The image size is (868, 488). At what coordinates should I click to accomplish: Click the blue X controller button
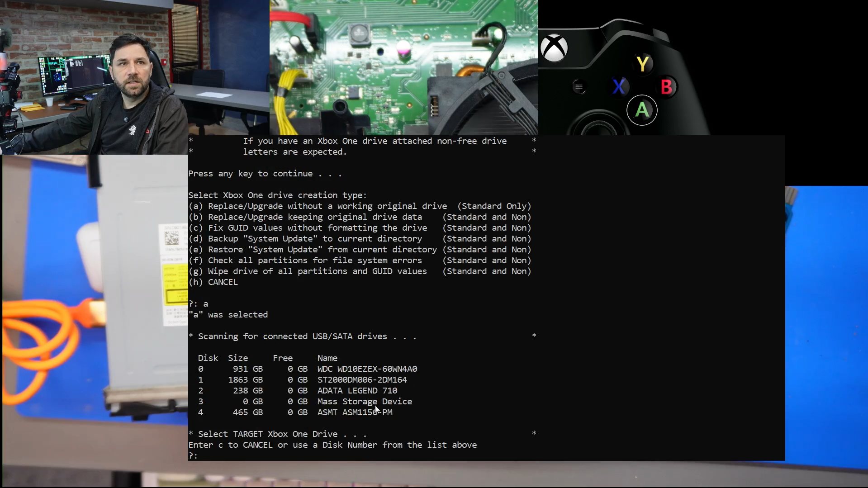(619, 86)
